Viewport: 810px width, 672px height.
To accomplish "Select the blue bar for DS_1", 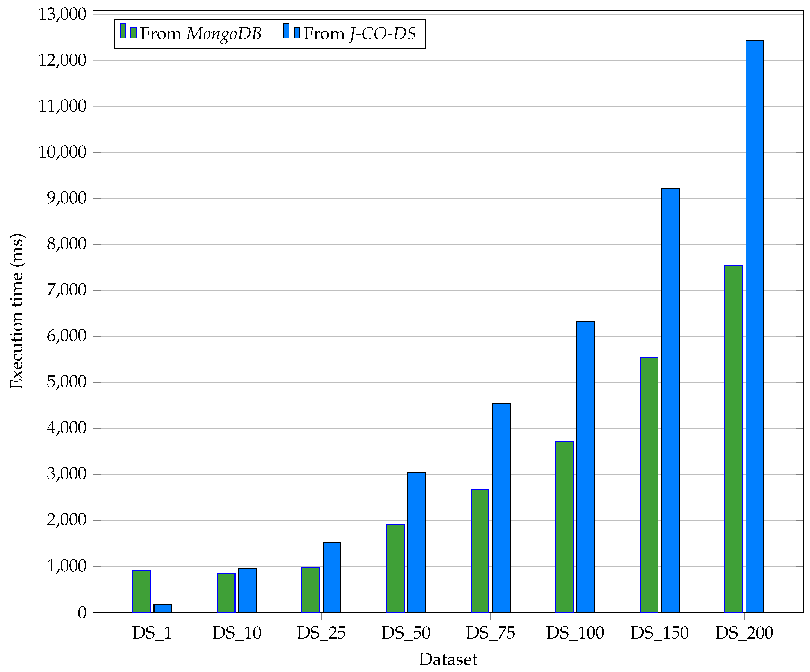I will coord(163,608).
